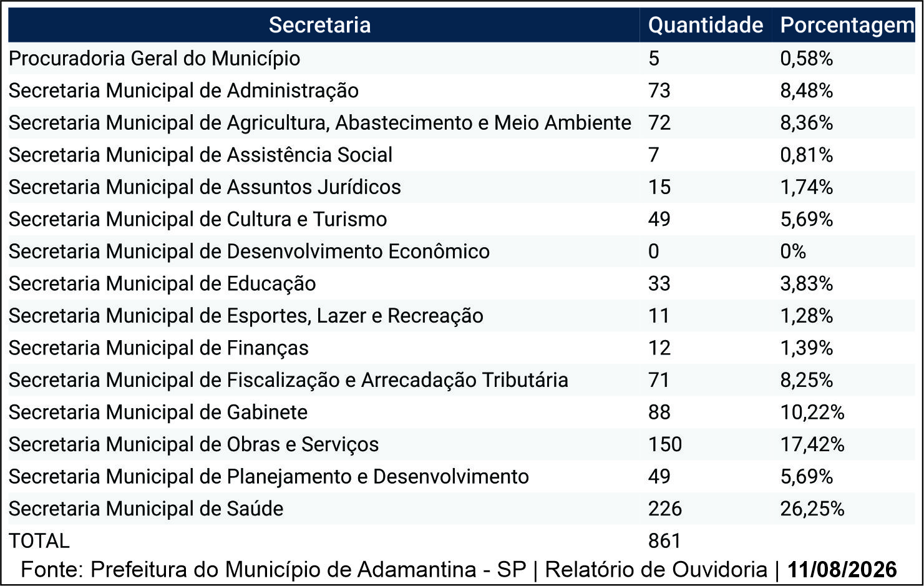
Task: Click the date 11/08/2026 in the footer
Action: click(x=842, y=570)
